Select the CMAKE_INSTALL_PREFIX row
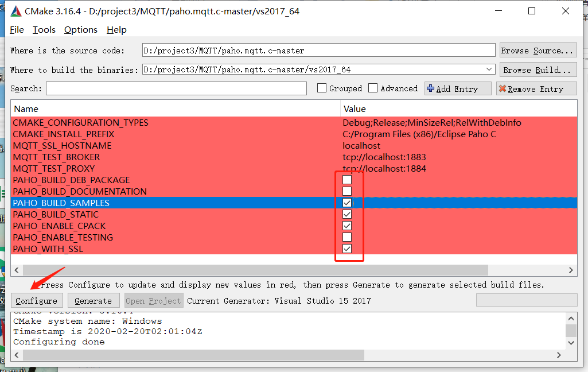This screenshot has height=372, width=588. (x=172, y=134)
